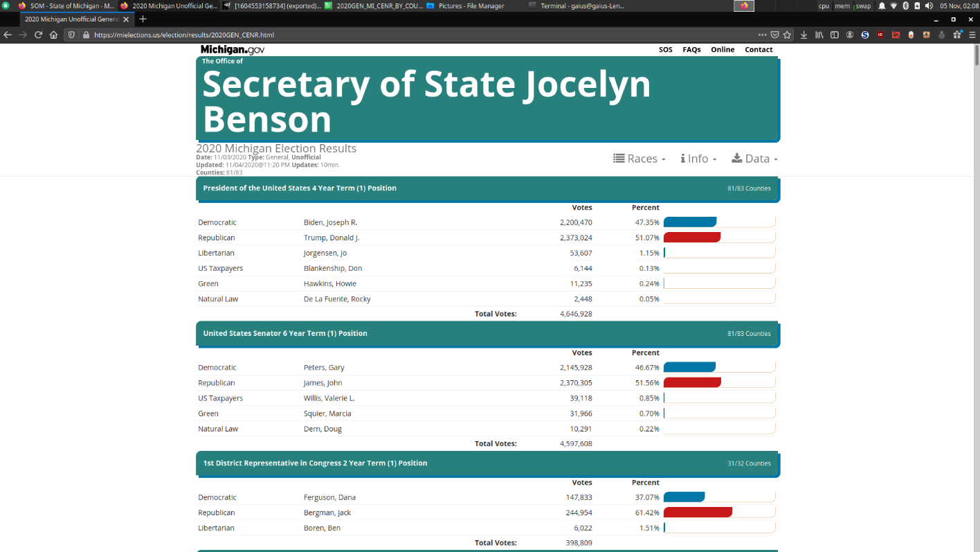Open the Contact link
This screenshot has height=552, width=980.
[759, 50]
